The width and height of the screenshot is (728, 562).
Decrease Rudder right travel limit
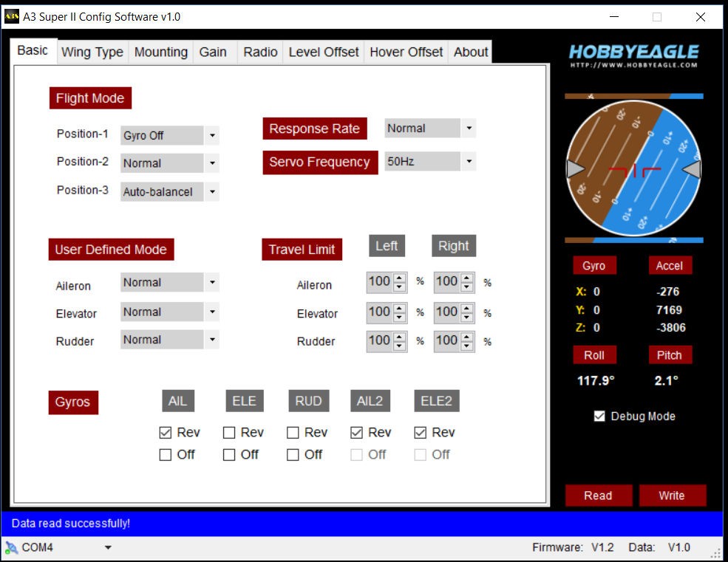[467, 346]
